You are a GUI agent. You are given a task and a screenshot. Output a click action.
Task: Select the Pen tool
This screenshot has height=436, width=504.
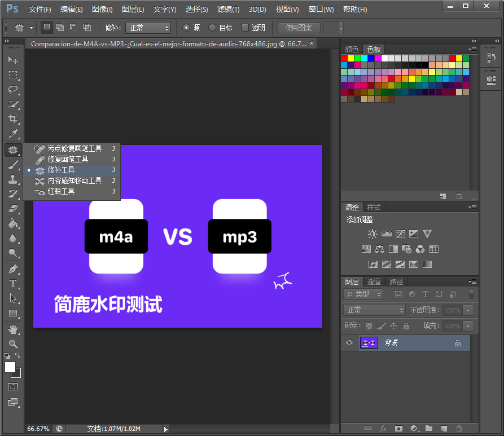point(13,269)
